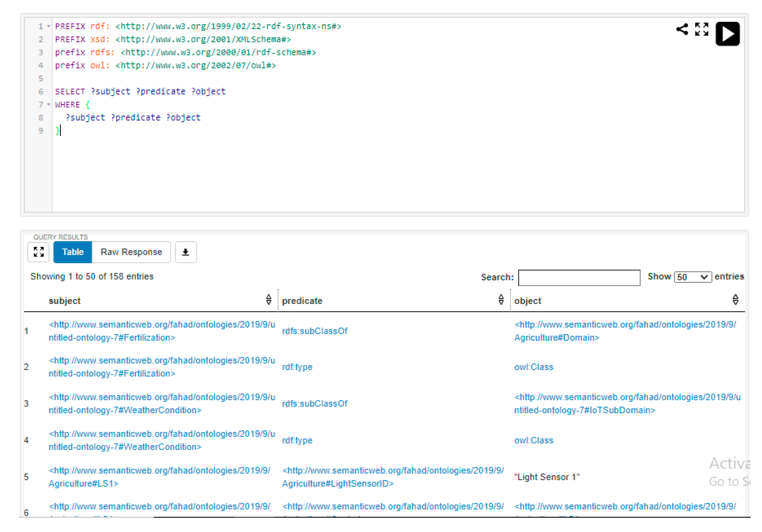Click the search results input field
This screenshot has height=532, width=762.
click(579, 277)
